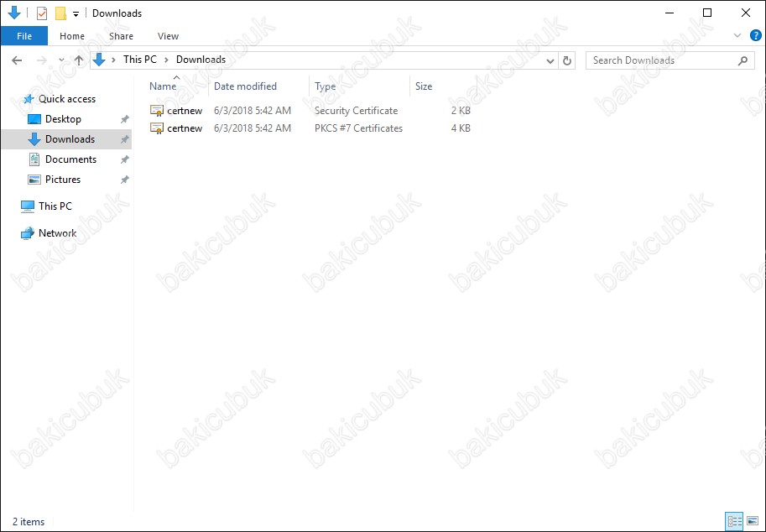Switch to the Home ribbon tab
Screen dimensions: 766x532
pyautogui.click(x=72, y=36)
